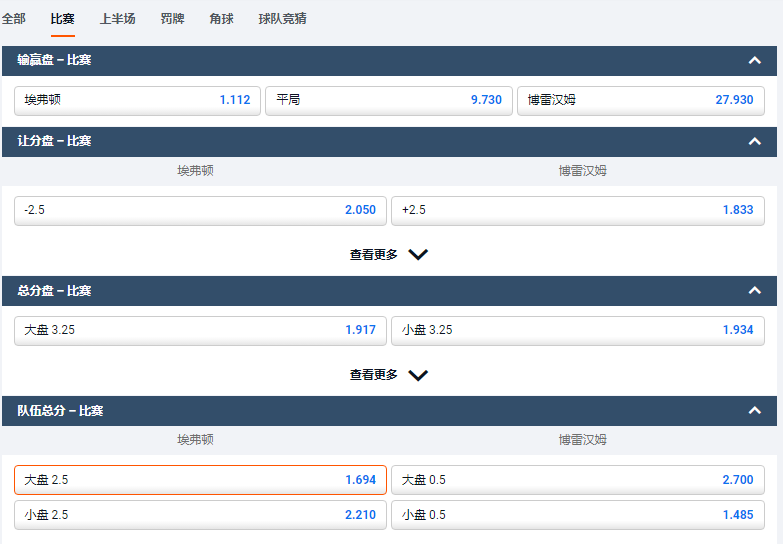Image resolution: width=783 pixels, height=544 pixels.
Task: Collapse the 输赢盘 – 比赛 section
Action: [x=754, y=61]
